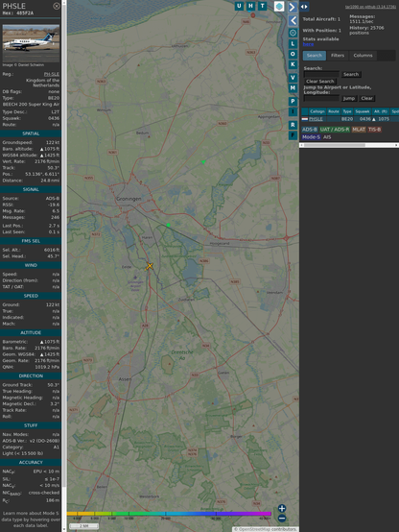Close the PHSLE aircraft info panel
The image size is (399, 532).
point(57,6)
